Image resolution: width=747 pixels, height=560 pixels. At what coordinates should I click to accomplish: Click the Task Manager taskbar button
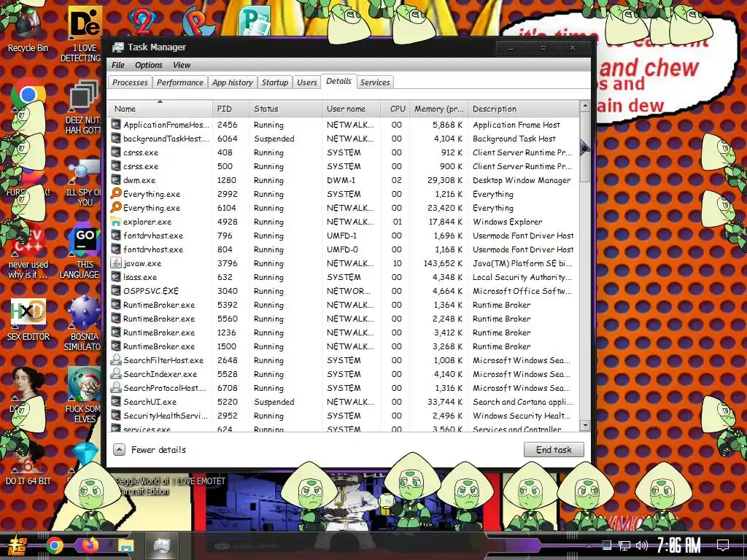162,545
